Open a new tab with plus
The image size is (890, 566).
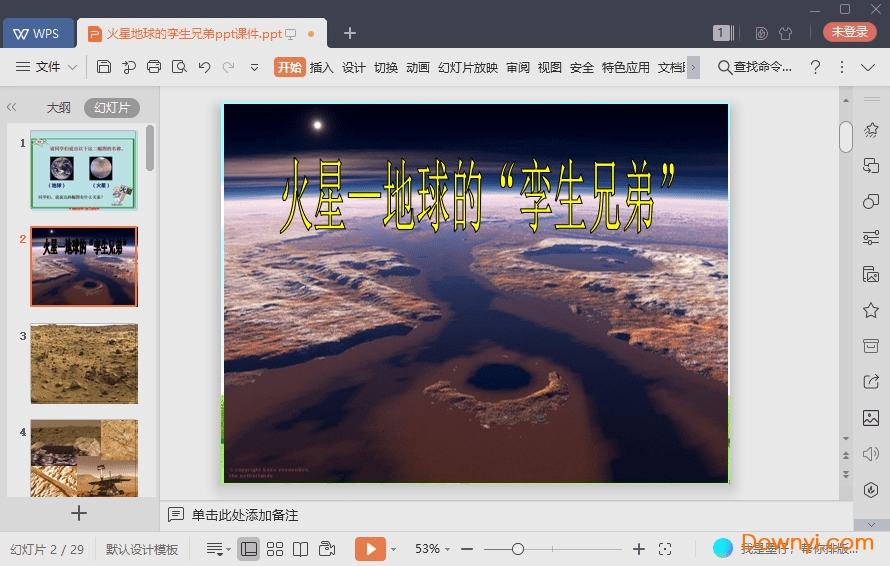(x=350, y=33)
